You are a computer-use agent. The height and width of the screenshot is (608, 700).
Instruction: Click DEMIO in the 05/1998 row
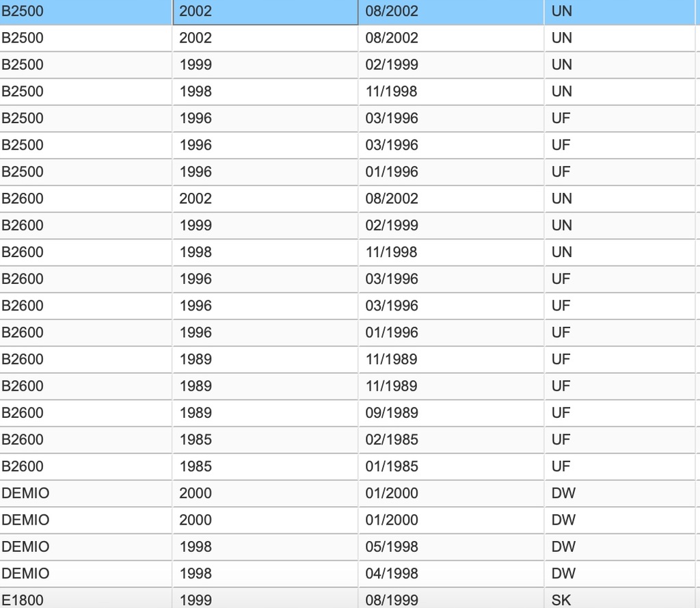pos(85,547)
